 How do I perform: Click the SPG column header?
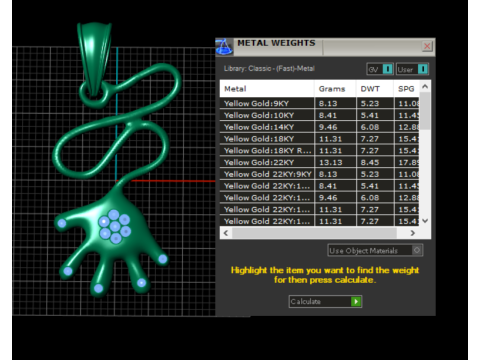pos(406,89)
